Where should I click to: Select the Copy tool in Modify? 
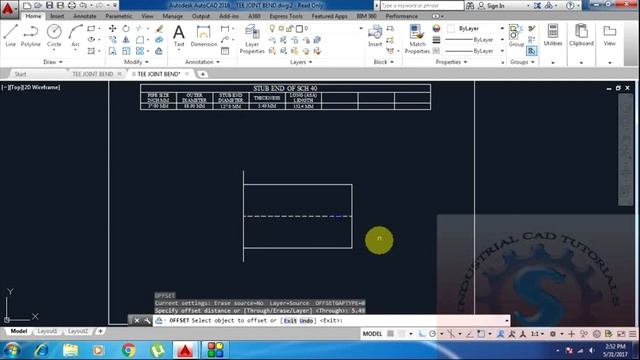112,40
